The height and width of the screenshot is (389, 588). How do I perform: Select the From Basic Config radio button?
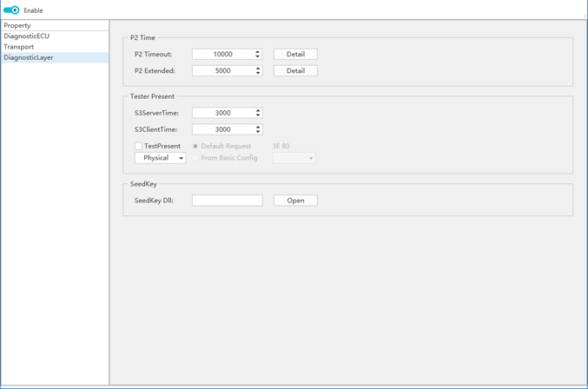tap(195, 158)
